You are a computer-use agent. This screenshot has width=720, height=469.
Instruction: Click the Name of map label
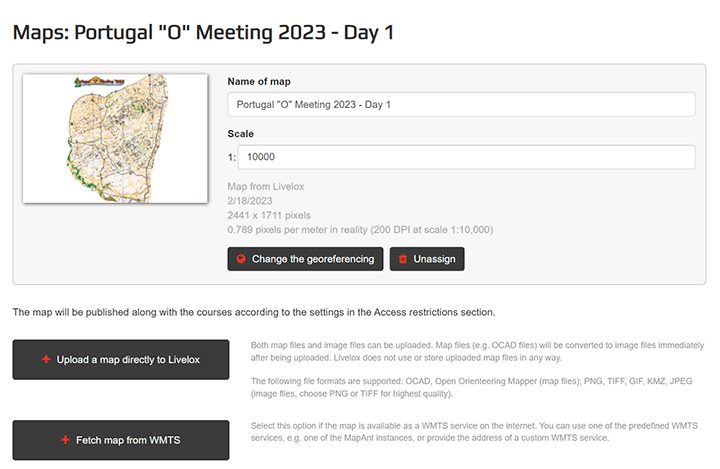(x=259, y=81)
